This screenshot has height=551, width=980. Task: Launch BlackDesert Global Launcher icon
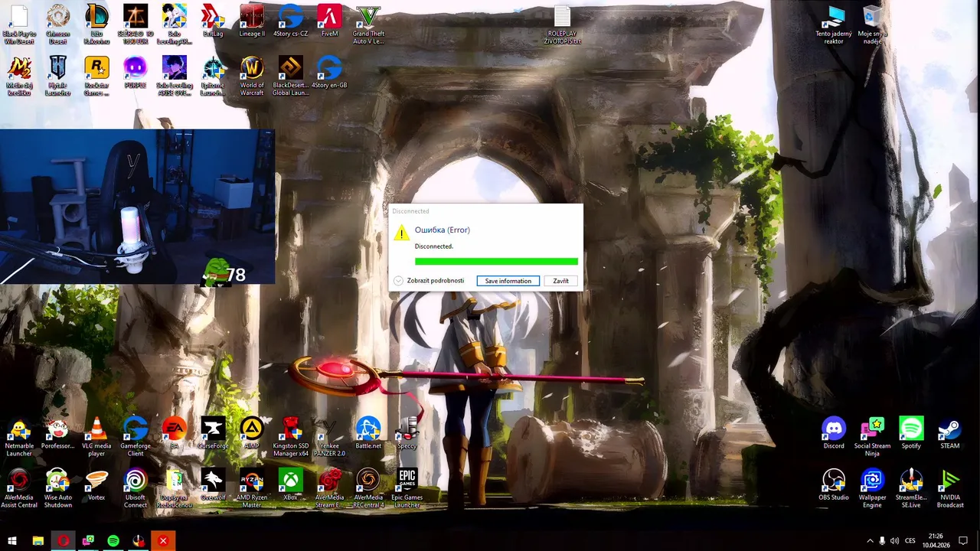click(x=291, y=76)
